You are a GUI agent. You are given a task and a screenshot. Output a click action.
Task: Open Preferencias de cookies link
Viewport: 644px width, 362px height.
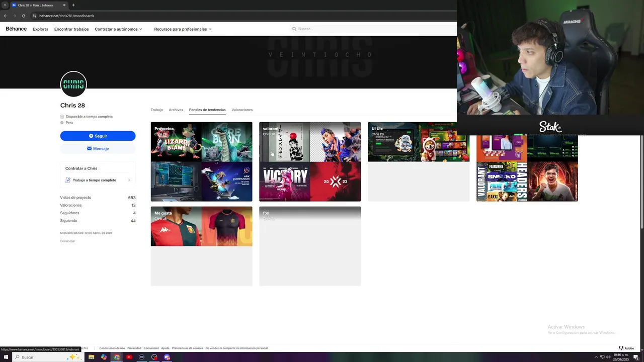click(x=187, y=348)
